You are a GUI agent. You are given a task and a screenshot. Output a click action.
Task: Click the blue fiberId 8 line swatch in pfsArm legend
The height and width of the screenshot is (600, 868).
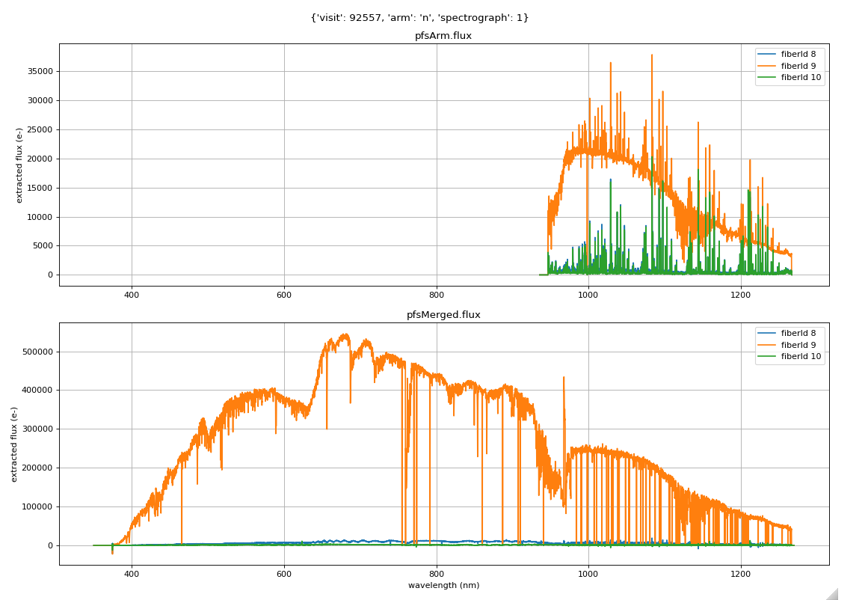[767, 54]
